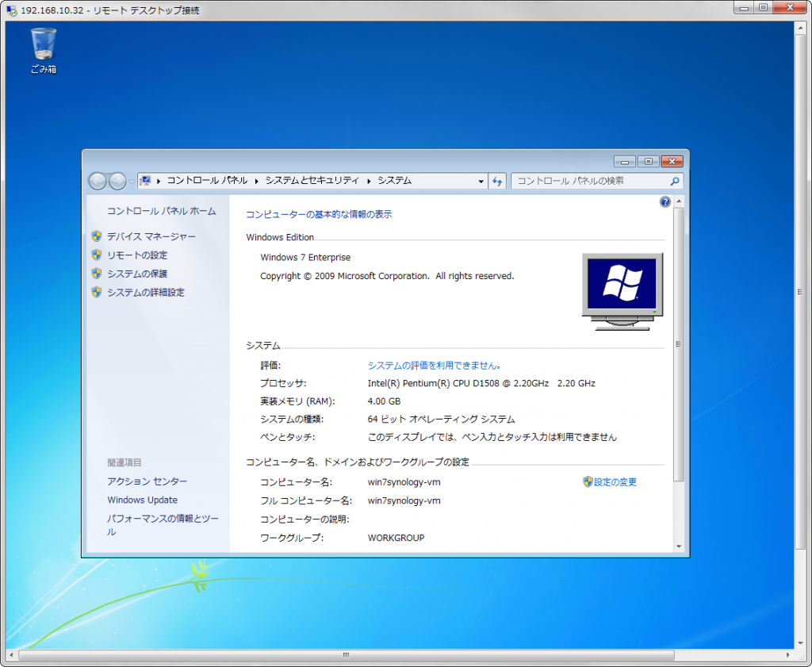Open the Recycle Bin desktop icon
812x667 pixels.
[44, 51]
